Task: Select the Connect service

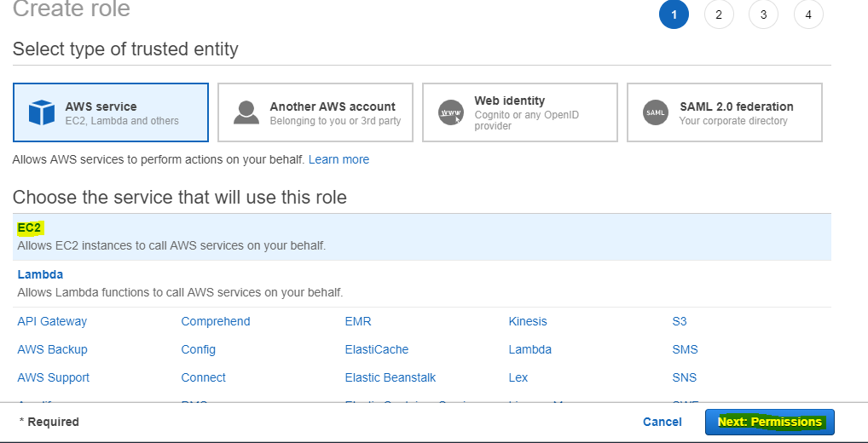Action: (x=203, y=377)
